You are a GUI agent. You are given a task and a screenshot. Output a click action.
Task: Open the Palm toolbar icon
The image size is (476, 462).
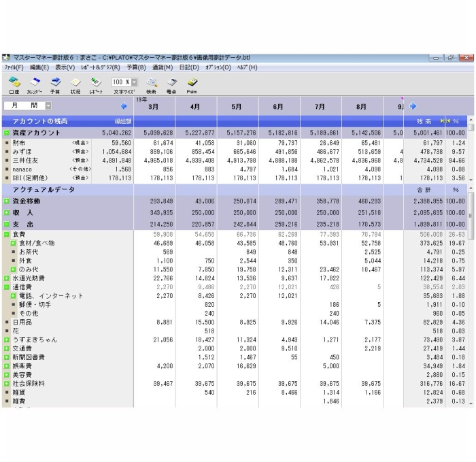pyautogui.click(x=192, y=85)
